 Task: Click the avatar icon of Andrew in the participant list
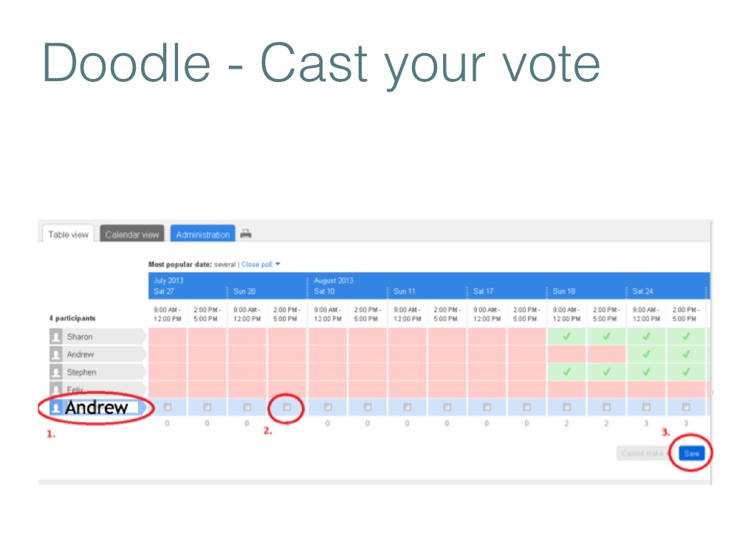56,354
